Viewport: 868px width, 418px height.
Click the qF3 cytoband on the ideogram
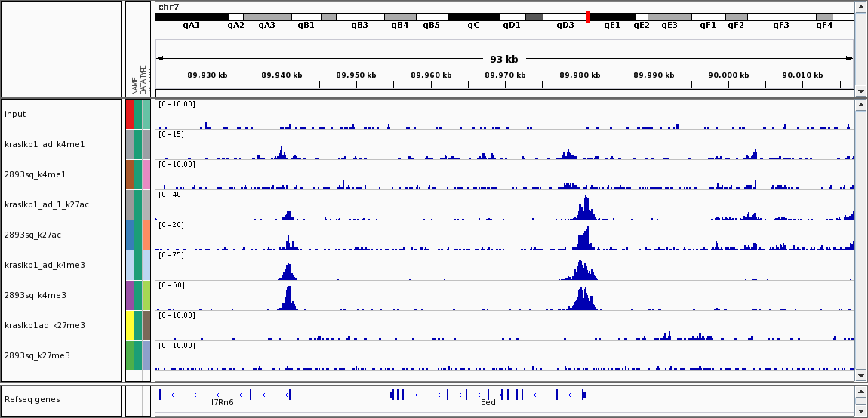click(x=780, y=17)
